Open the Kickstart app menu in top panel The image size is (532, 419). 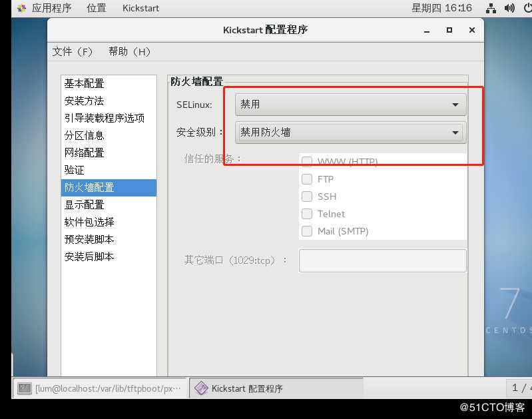[140, 8]
